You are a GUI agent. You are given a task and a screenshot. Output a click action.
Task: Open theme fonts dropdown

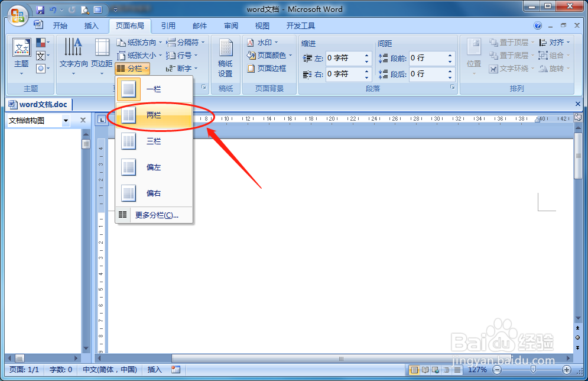43,56
